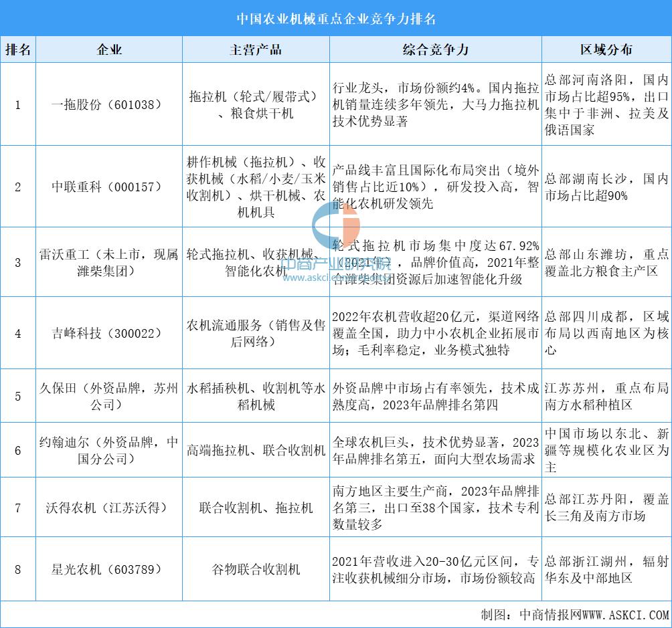This screenshot has width=672, height=628.
Task: Click rank number 4 cell
Action: 18,333
